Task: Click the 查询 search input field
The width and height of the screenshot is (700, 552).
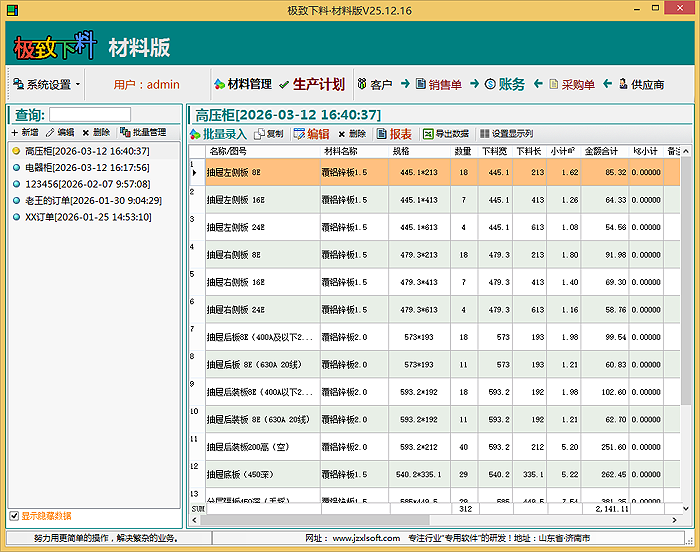Action: 90,114
